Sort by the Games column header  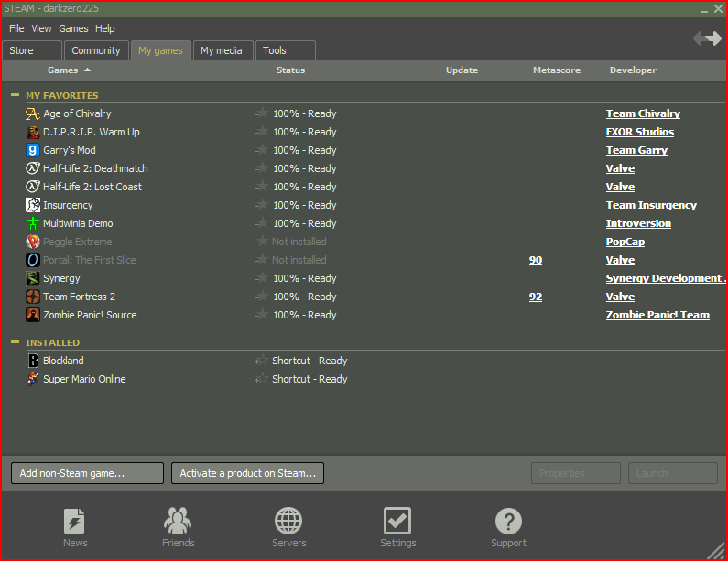62,70
